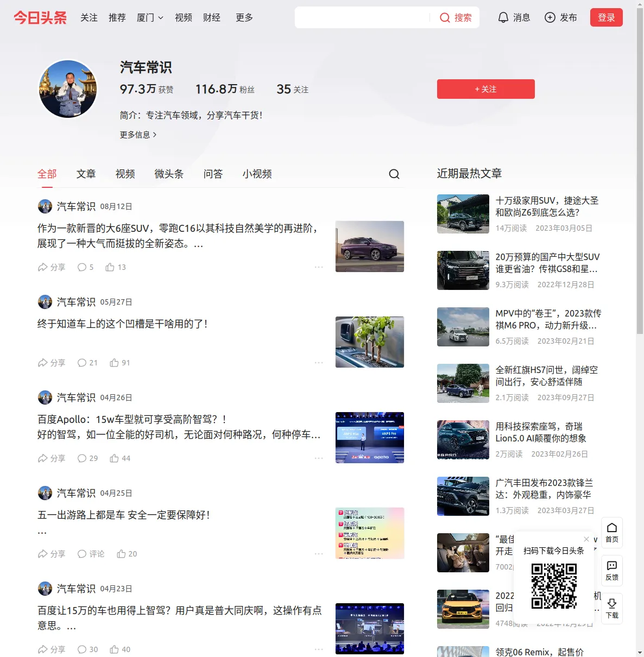Open the 关注 navigation item

pos(89,18)
